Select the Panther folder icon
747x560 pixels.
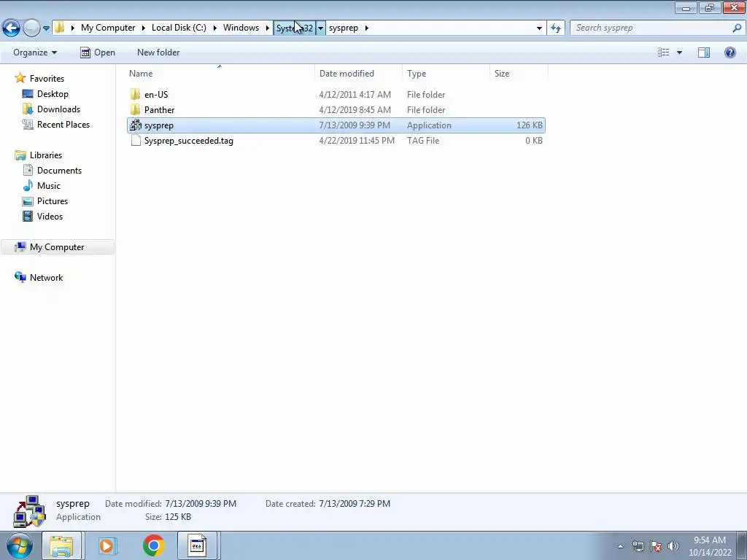[135, 109]
